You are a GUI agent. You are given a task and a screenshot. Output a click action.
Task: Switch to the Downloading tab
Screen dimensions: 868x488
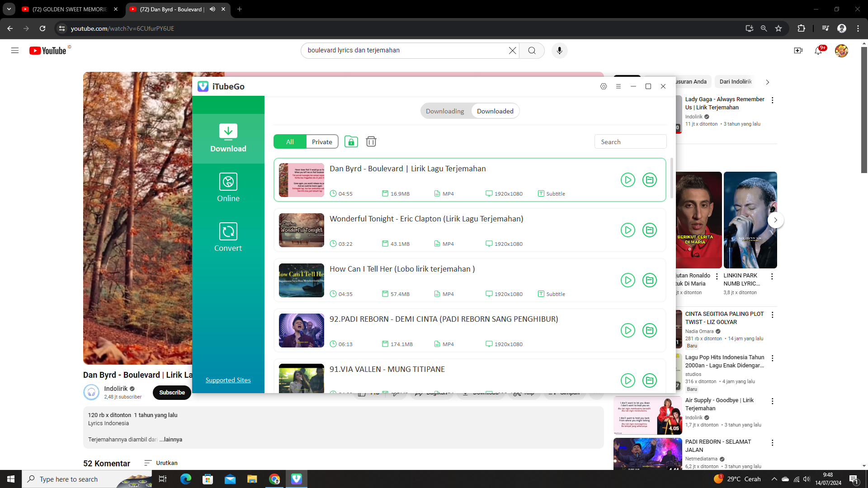pos(445,111)
